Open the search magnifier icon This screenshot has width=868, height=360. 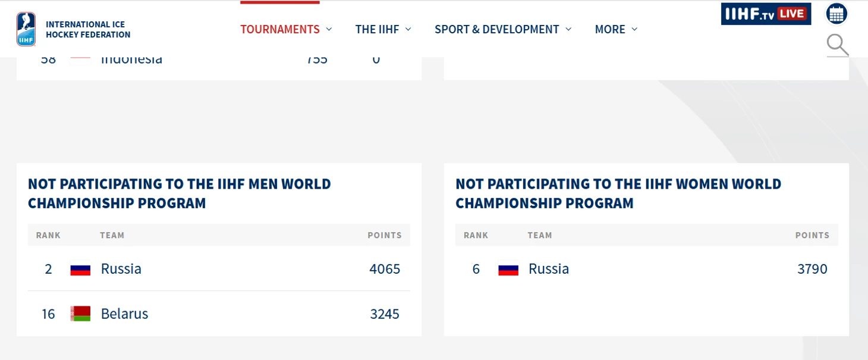pyautogui.click(x=837, y=45)
